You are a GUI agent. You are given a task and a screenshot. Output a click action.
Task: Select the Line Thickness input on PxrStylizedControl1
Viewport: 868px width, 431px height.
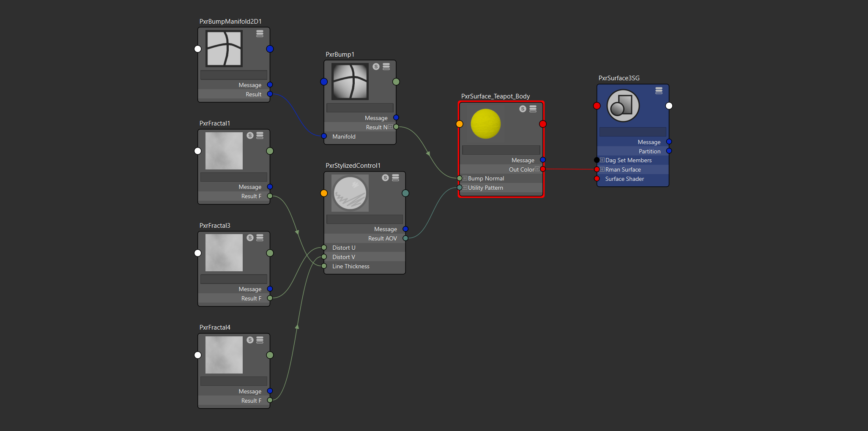[351, 266]
